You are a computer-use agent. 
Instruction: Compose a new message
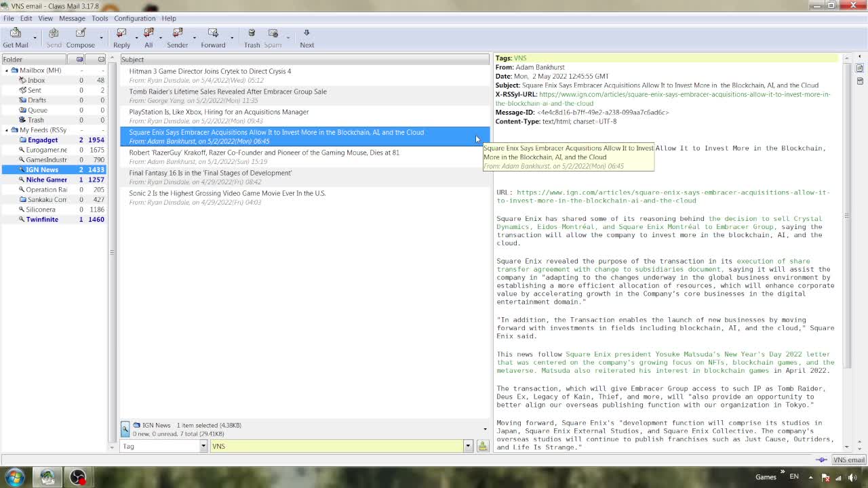pyautogui.click(x=80, y=38)
